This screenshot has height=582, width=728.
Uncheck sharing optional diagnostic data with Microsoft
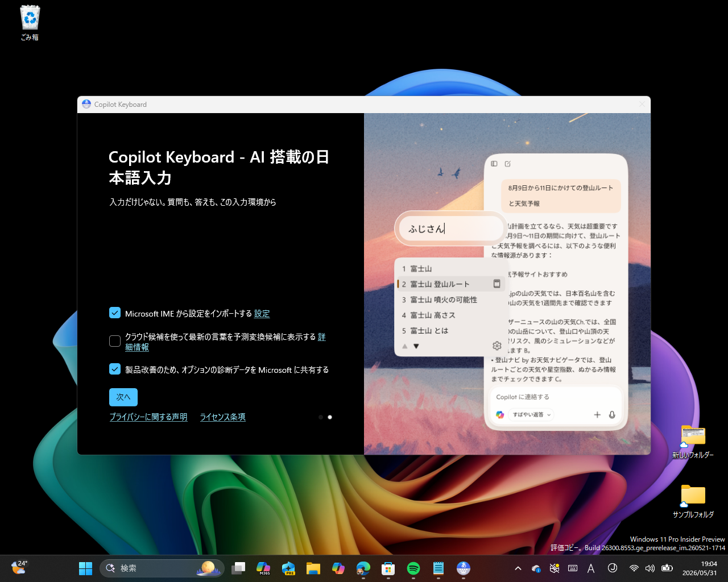click(x=115, y=369)
